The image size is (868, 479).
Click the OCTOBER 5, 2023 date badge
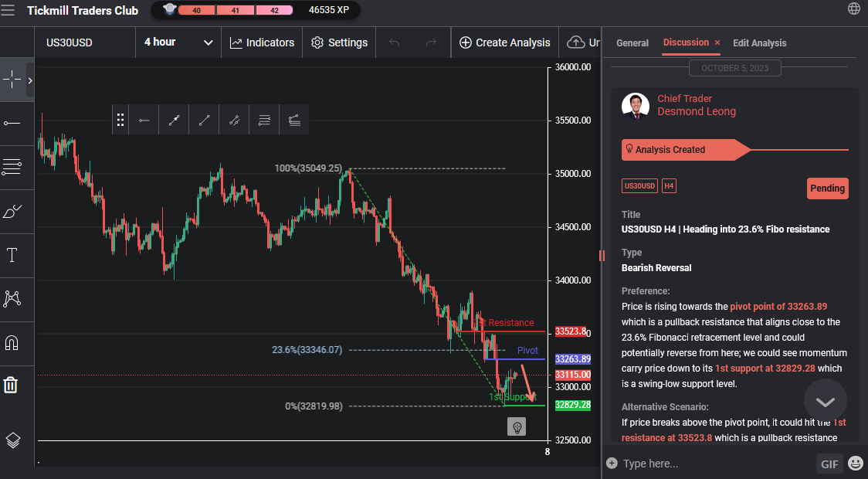tap(735, 68)
